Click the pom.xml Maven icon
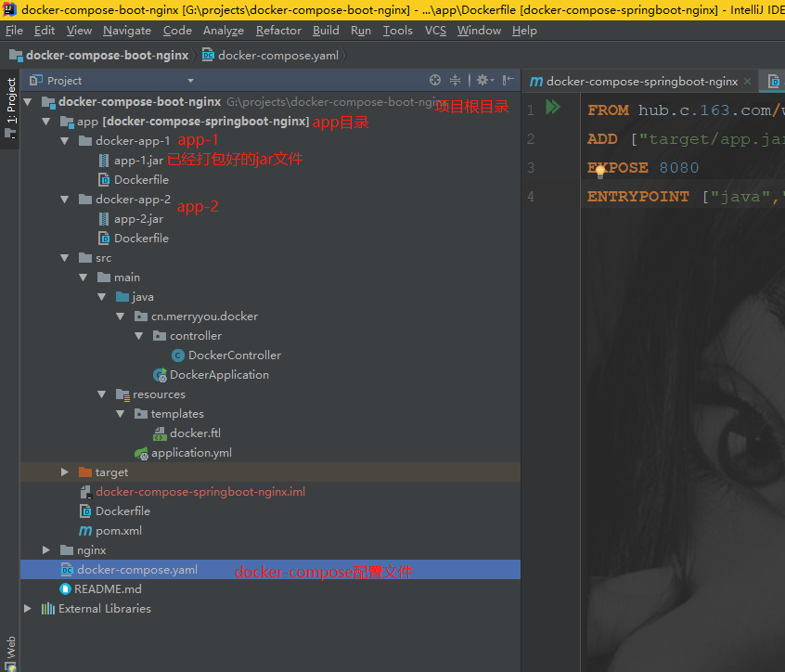The image size is (785, 672). [x=85, y=531]
